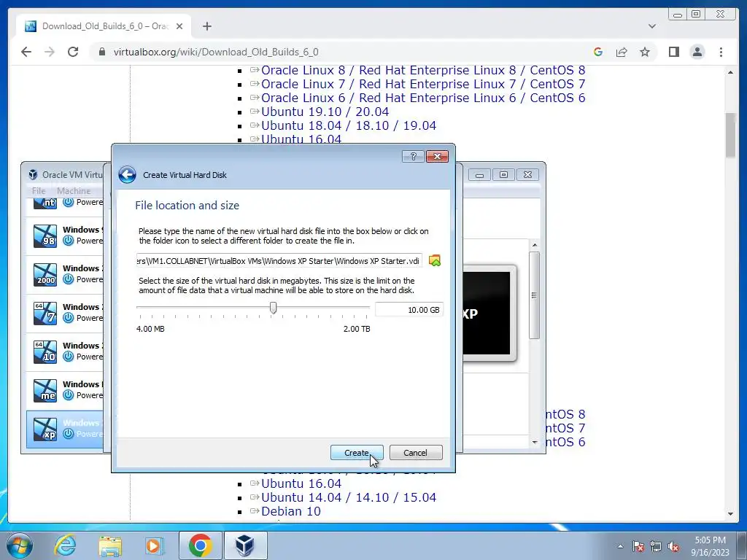Click the help question mark button in dialog
The height and width of the screenshot is (560, 747).
[413, 157]
